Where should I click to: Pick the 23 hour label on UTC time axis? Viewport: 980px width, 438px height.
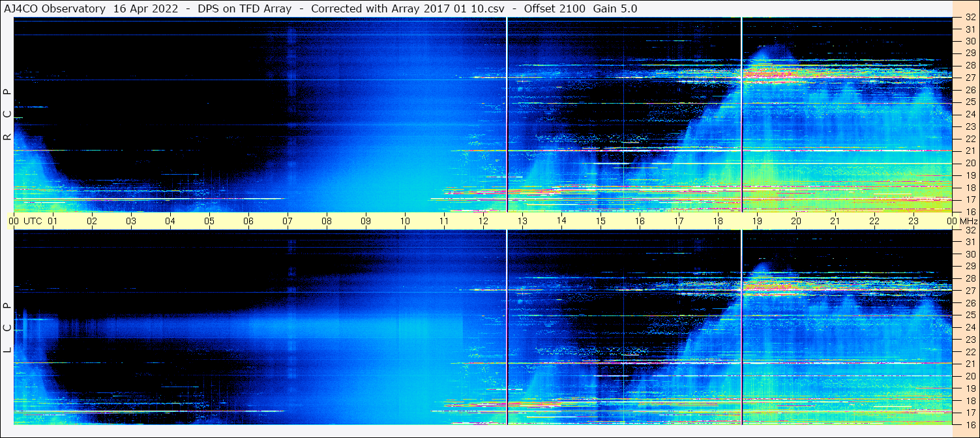point(913,221)
